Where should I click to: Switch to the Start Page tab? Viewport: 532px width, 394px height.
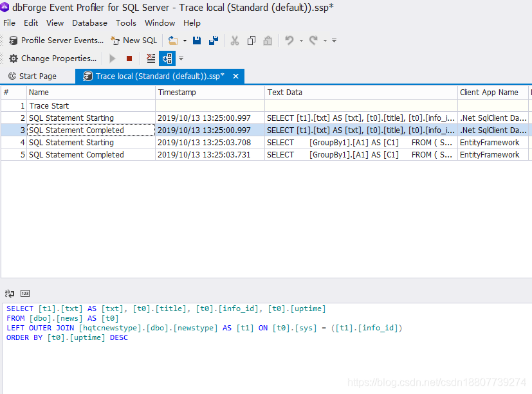[x=33, y=76]
